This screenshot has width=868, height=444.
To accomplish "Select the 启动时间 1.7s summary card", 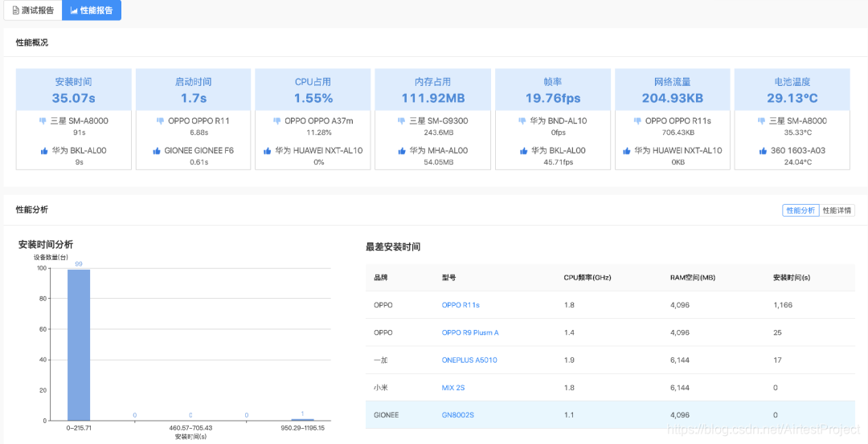I will pyautogui.click(x=193, y=119).
